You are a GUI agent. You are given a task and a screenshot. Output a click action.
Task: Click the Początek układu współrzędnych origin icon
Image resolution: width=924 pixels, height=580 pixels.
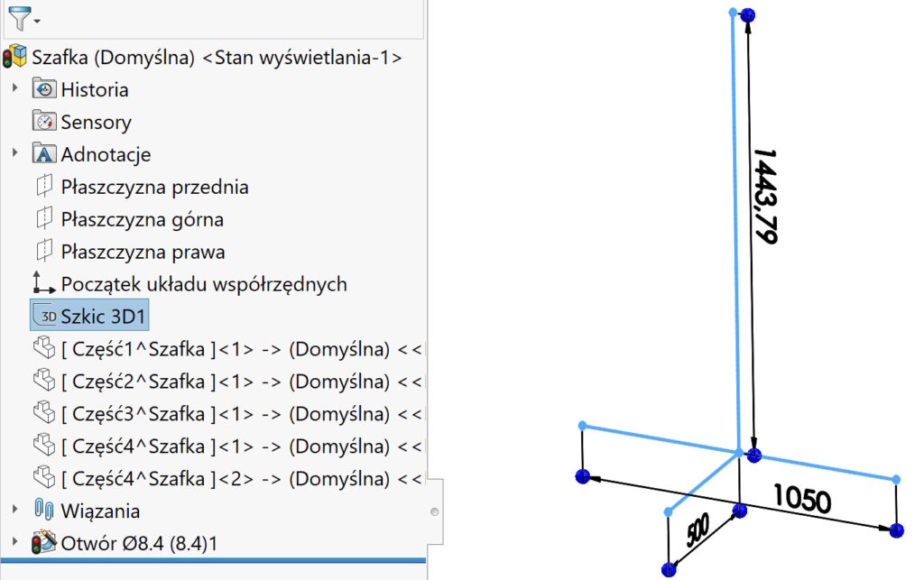(x=43, y=283)
